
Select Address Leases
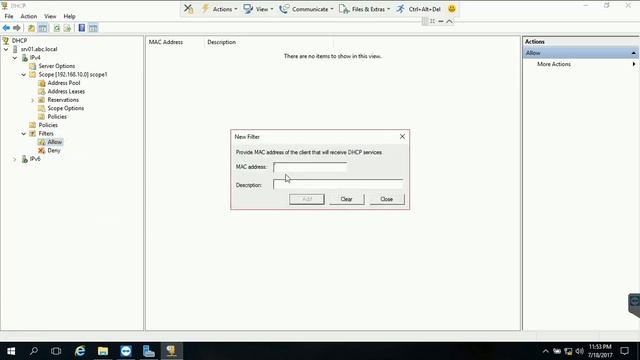click(x=66, y=91)
